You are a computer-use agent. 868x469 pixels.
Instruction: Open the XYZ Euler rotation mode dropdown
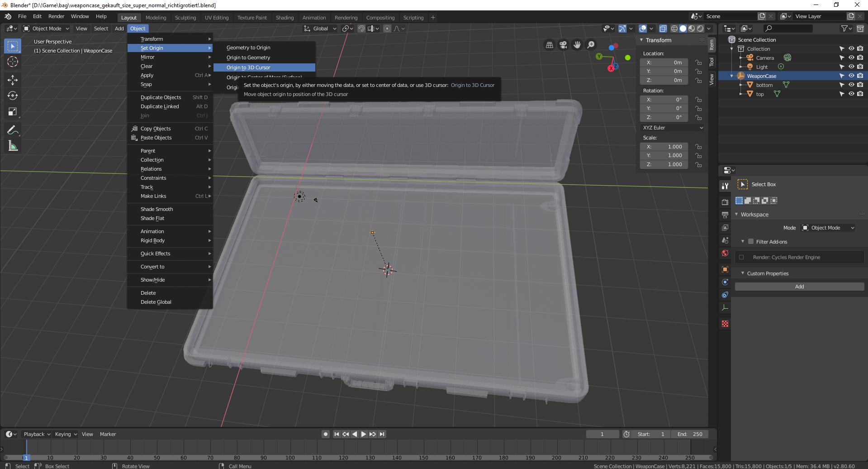point(672,128)
